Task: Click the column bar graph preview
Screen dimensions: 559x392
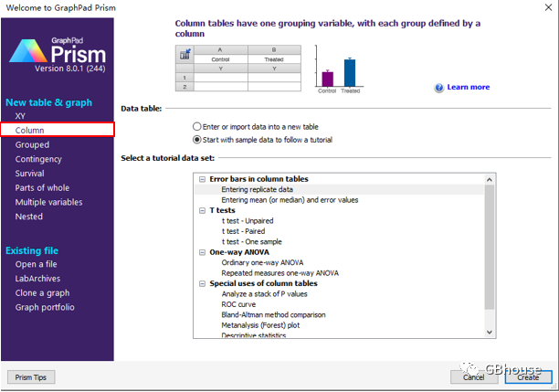Action: pos(337,69)
